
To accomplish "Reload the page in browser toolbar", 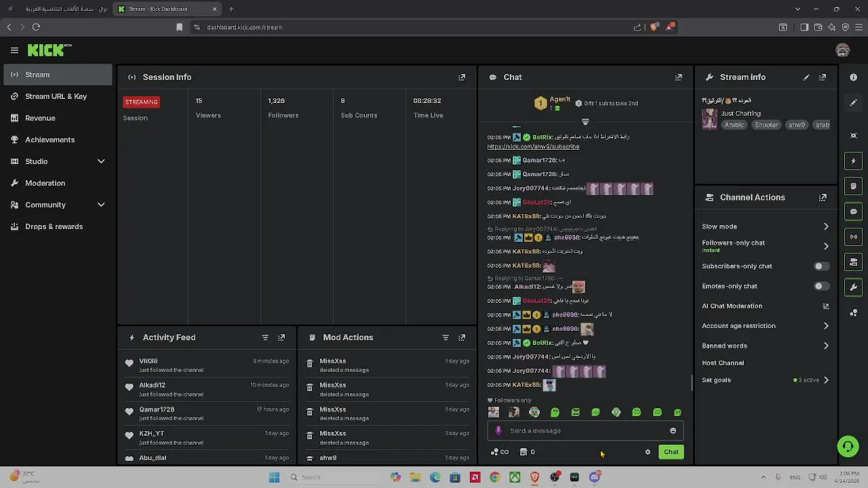I will click(36, 27).
